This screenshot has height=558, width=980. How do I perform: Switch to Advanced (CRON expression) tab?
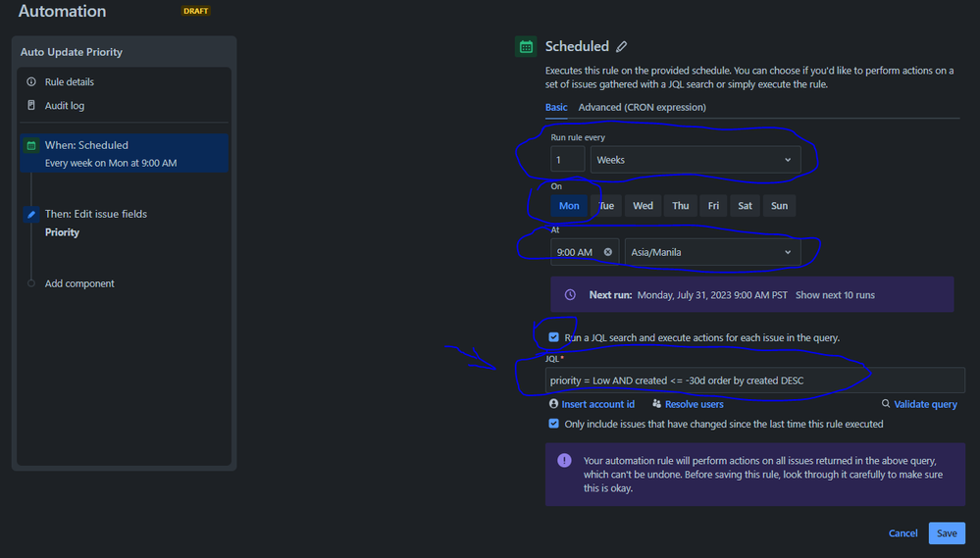pyautogui.click(x=642, y=108)
